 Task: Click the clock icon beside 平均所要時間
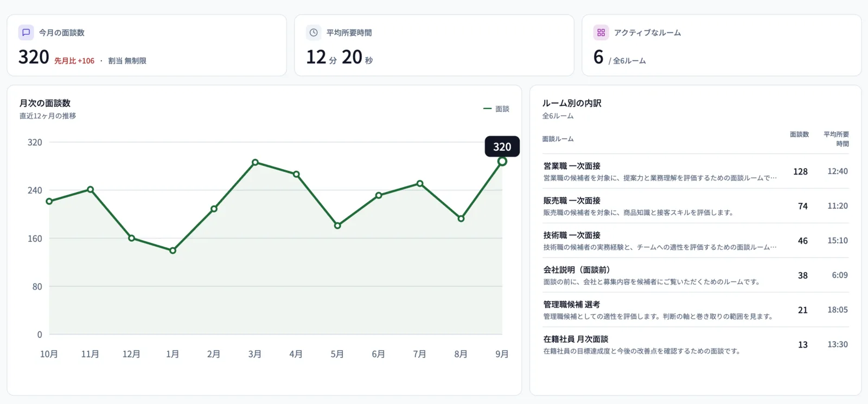click(314, 33)
